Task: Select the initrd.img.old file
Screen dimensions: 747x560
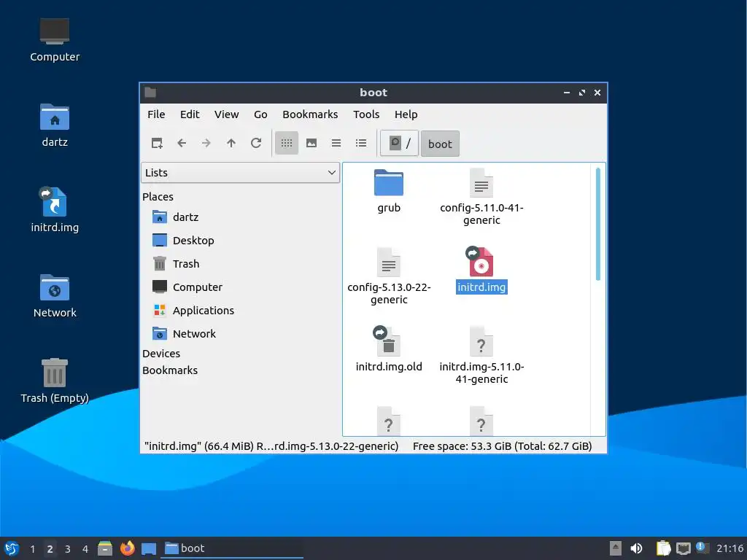Action: click(389, 349)
